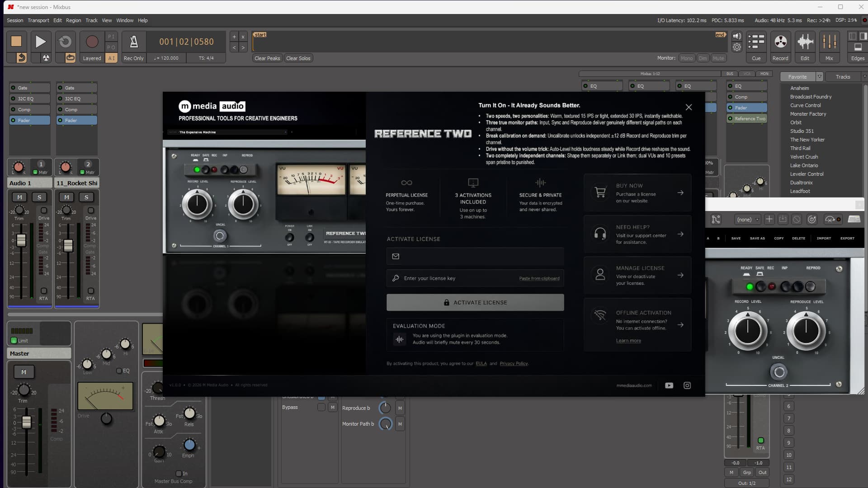Image resolution: width=868 pixels, height=488 pixels.
Task: Click the add marker plus button
Action: coord(234,37)
